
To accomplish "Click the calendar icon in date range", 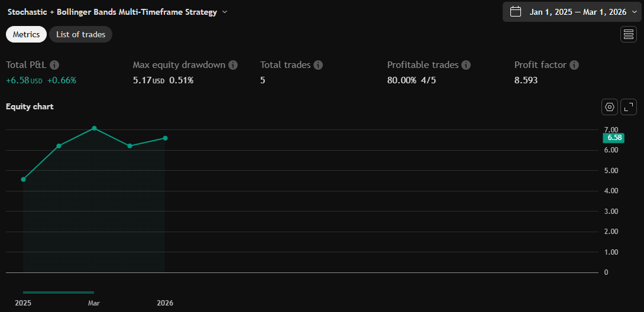I will pos(516,12).
